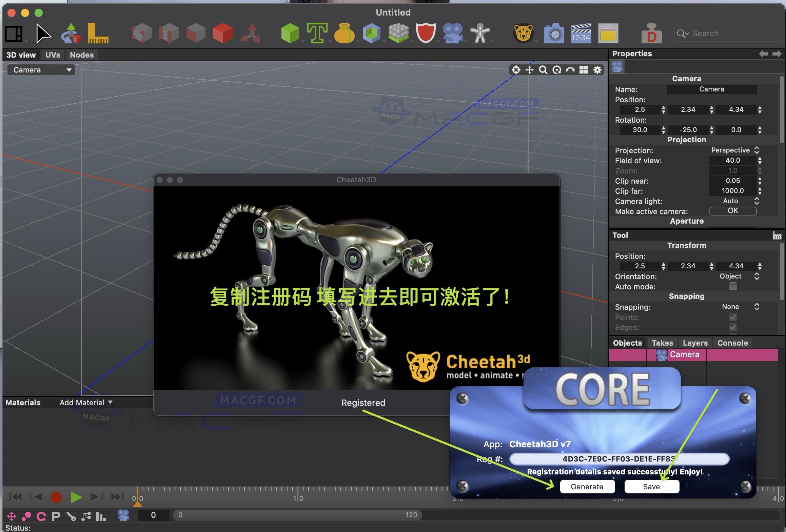
Task: Enable Points snapping checkbox
Action: (733, 317)
